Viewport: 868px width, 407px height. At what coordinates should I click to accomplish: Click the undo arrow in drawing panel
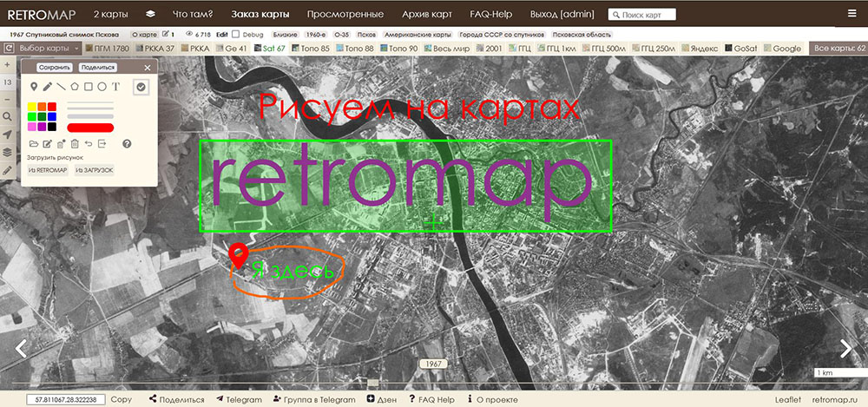tap(89, 143)
